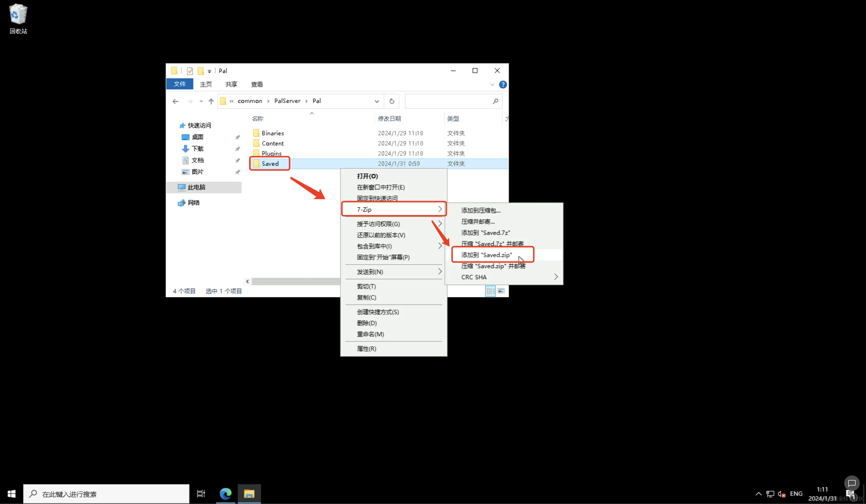Select 此电脑 in the navigation pane

click(x=196, y=187)
